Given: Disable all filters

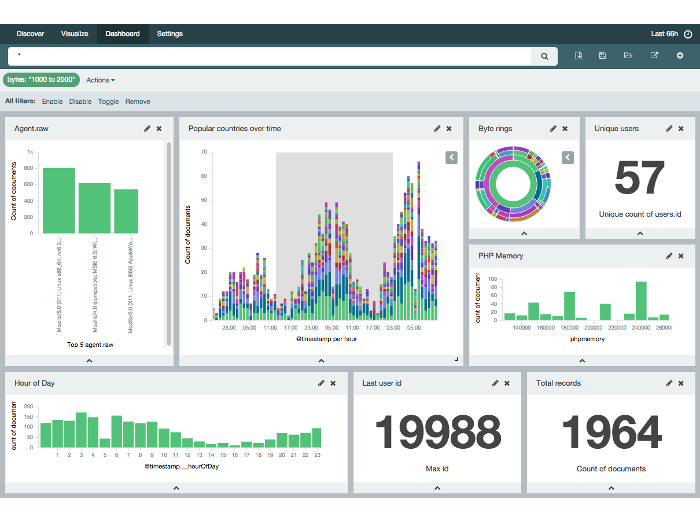Looking at the screenshot, I should (80, 102).
